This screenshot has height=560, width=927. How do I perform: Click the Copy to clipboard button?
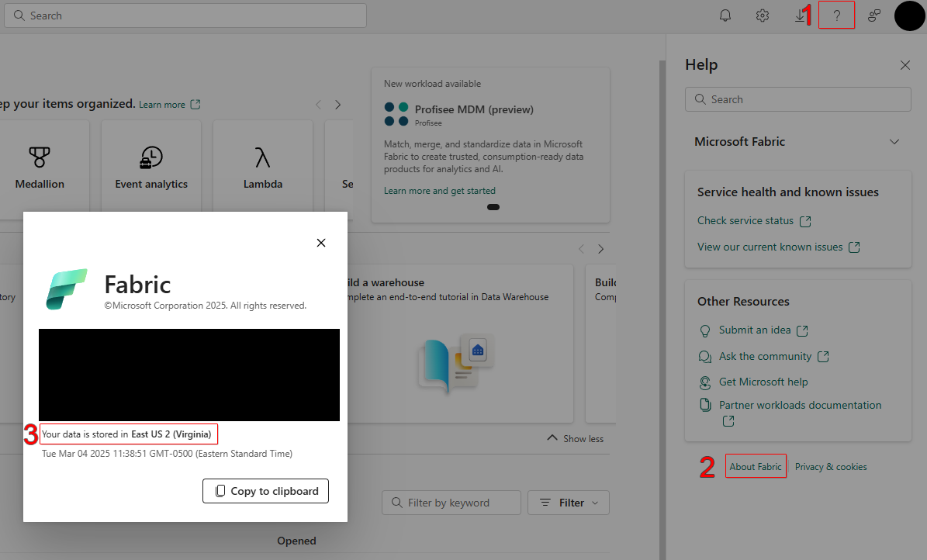(x=265, y=491)
